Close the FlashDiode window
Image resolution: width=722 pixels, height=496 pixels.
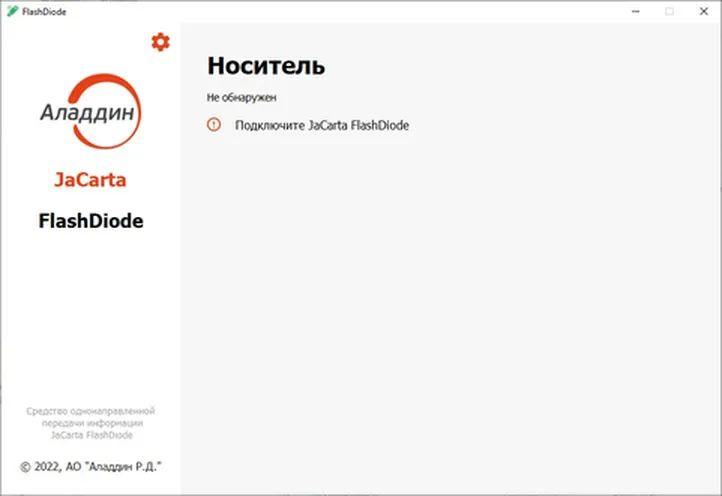[704, 12]
